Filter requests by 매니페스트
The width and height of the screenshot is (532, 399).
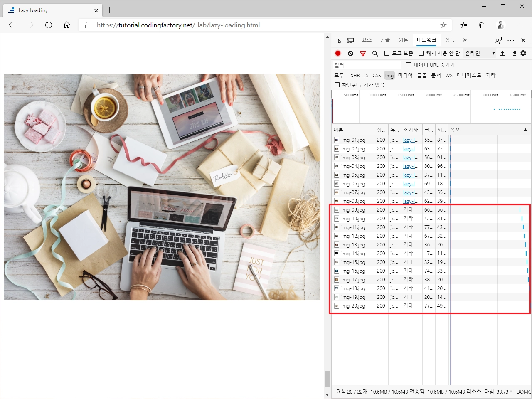(469, 75)
